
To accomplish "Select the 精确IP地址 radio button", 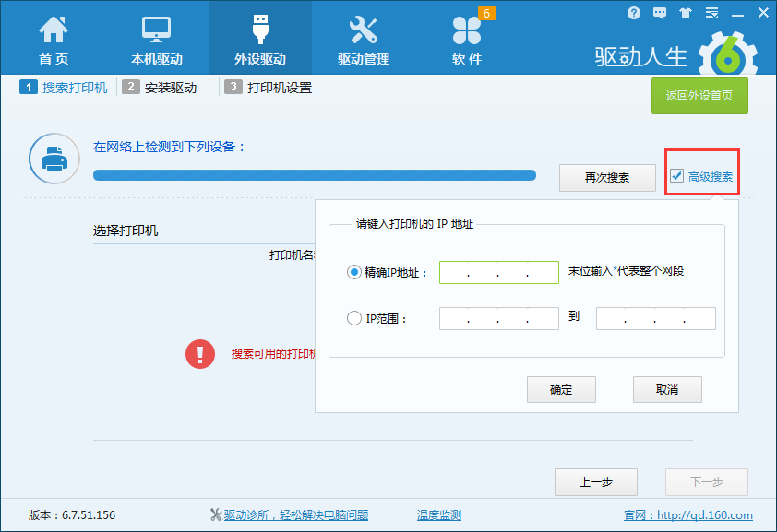I will (x=353, y=272).
